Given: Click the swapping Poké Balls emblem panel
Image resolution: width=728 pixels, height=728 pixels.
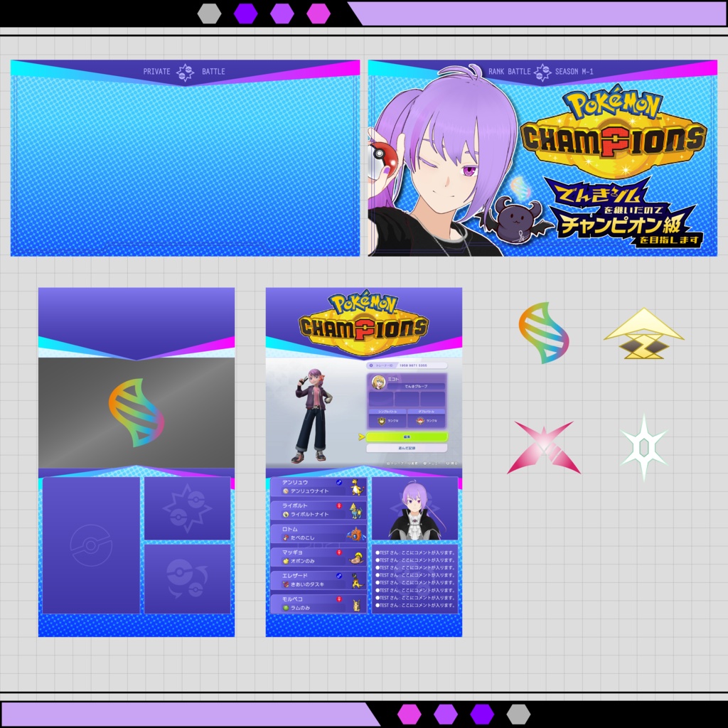Looking at the screenshot, I should [187, 579].
